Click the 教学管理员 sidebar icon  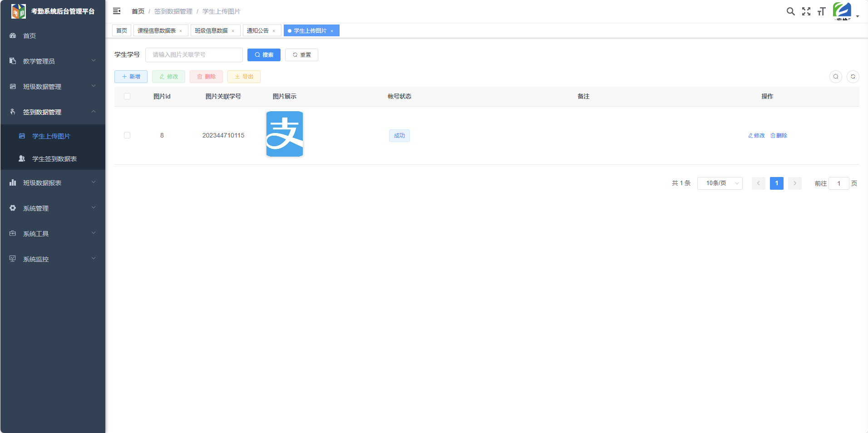pyautogui.click(x=13, y=61)
